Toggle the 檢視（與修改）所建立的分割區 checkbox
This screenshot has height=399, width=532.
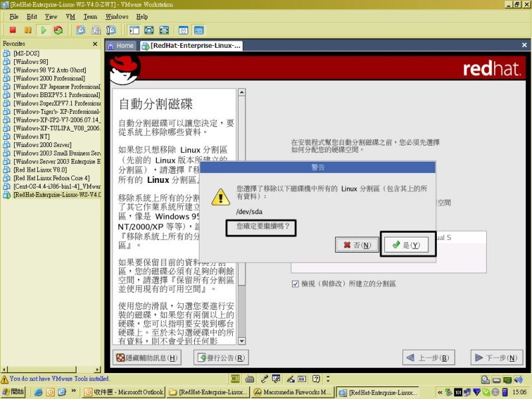295,284
